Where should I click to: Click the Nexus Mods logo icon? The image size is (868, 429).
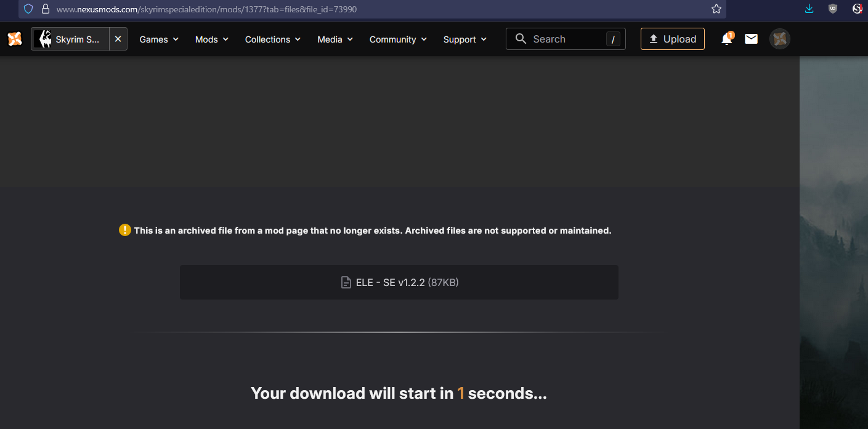point(15,39)
